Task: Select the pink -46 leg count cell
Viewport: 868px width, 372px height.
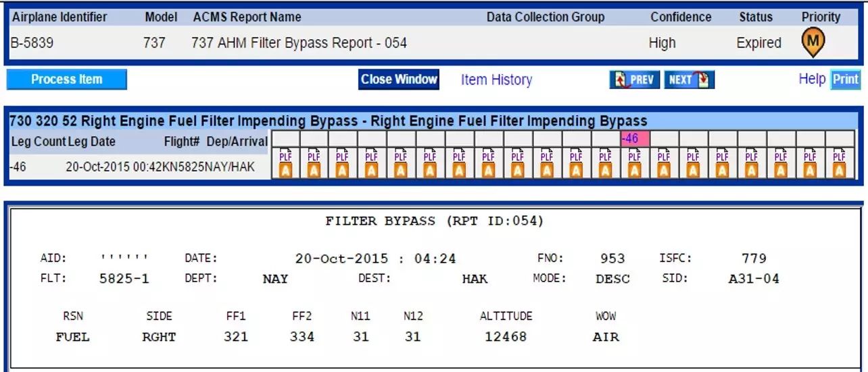Action: coord(635,139)
